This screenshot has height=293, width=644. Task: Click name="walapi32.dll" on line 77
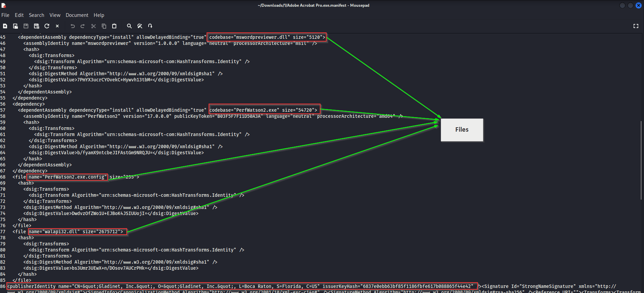pyautogui.click(x=54, y=232)
